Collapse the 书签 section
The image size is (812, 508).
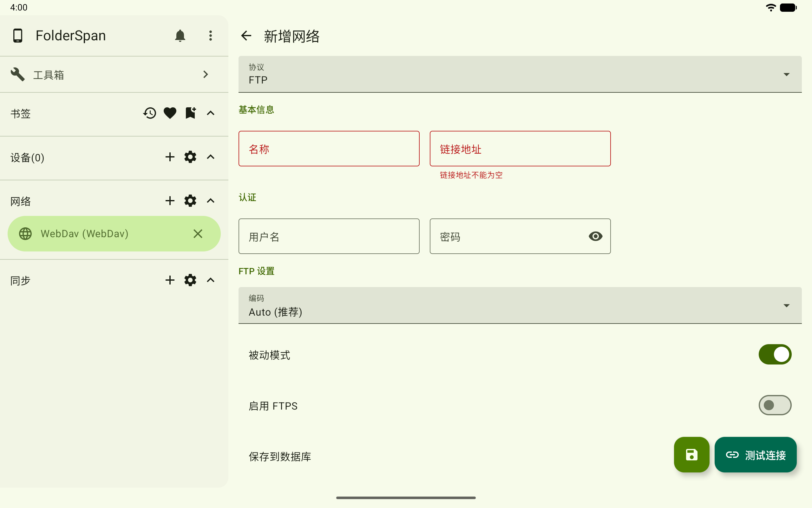click(210, 113)
